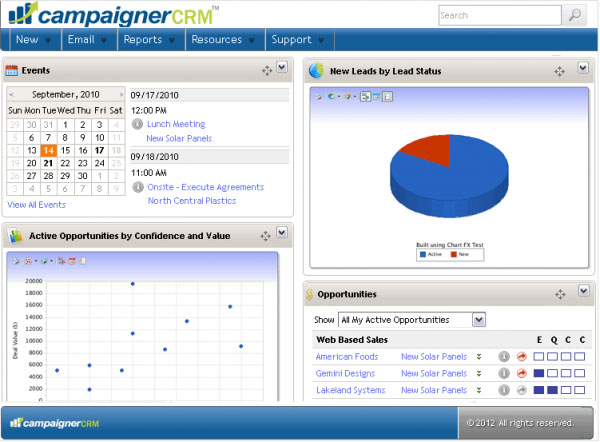Viewport: 600px width, 442px height.
Task: Click the blue Active legend swatch
Action: pyautogui.click(x=423, y=254)
